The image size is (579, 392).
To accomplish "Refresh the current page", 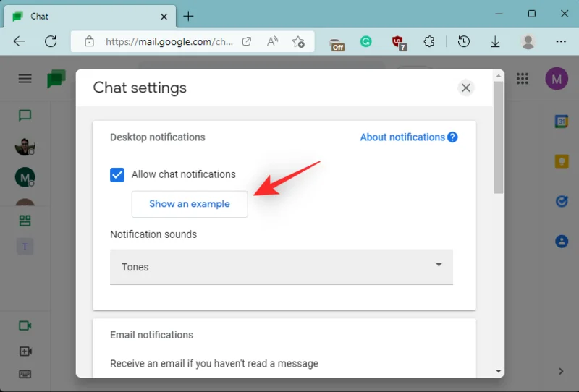I will pyautogui.click(x=51, y=41).
